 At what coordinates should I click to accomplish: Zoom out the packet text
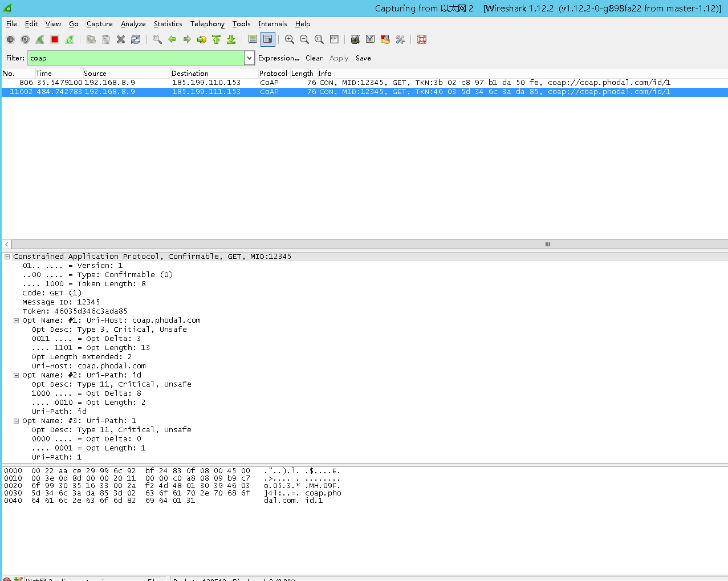click(304, 39)
